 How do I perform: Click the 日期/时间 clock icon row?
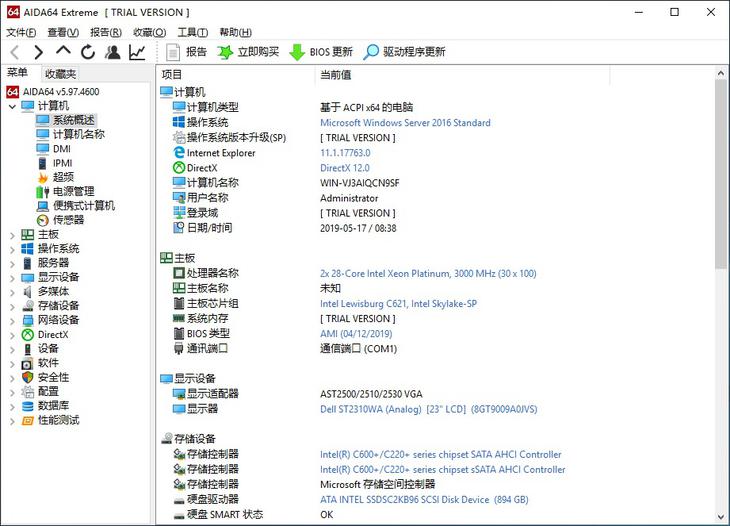tap(179, 228)
